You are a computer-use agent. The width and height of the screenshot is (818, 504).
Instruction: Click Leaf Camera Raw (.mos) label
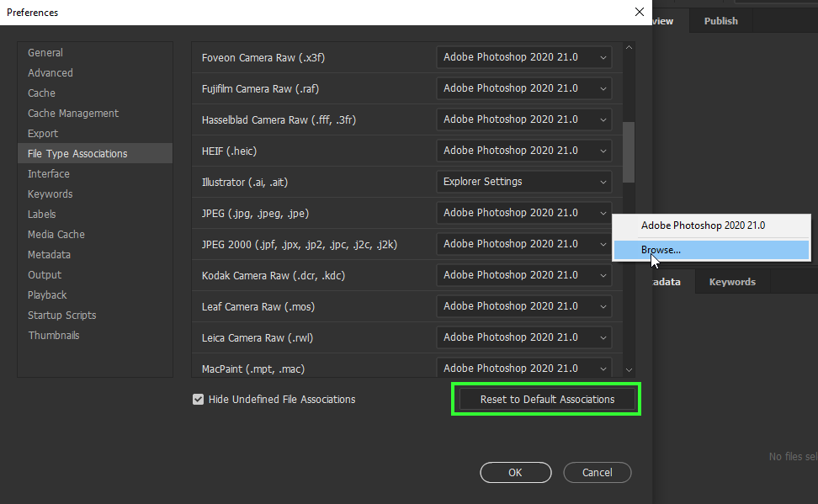point(258,307)
